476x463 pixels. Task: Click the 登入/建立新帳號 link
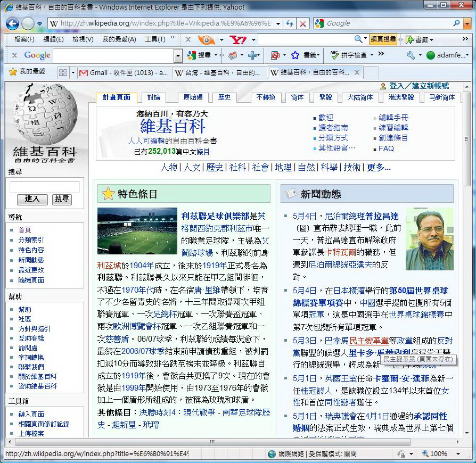pyautogui.click(x=419, y=86)
